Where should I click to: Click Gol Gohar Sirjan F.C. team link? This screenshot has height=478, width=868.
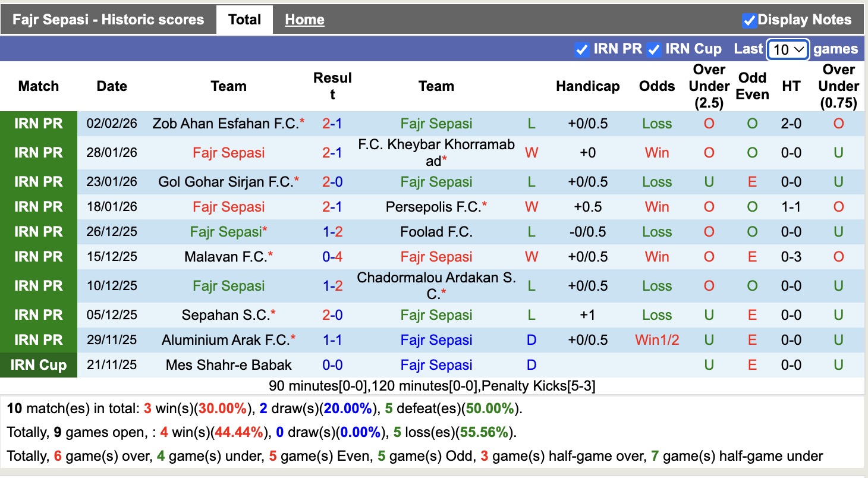coord(226,182)
